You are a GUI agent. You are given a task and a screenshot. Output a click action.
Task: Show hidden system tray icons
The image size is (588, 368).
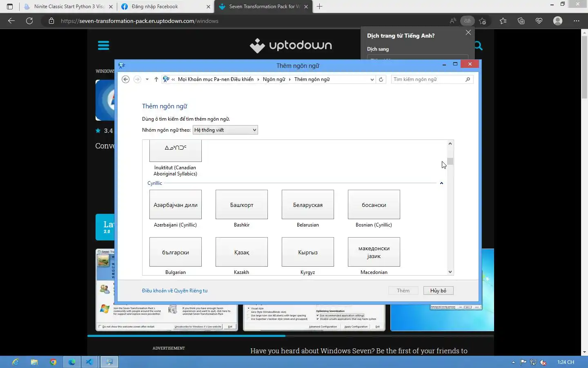513,362
